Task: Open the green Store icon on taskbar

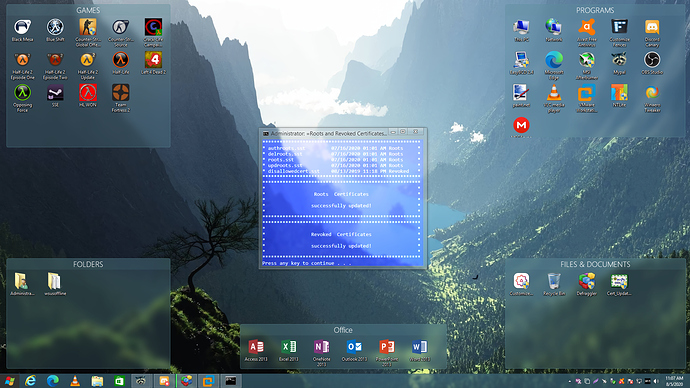Action: [x=119, y=381]
